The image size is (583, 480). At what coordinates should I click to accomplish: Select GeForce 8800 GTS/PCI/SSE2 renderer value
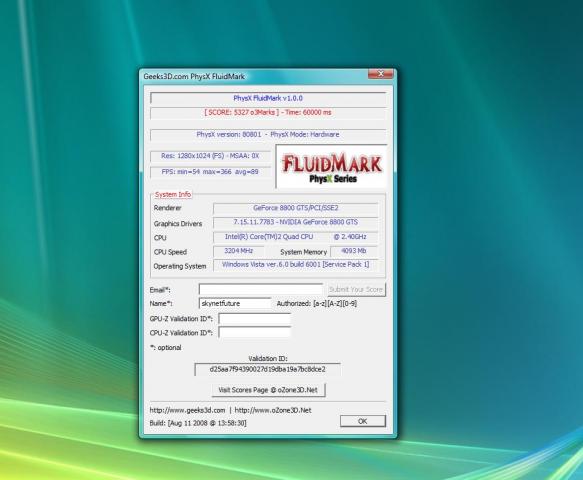tap(296, 208)
